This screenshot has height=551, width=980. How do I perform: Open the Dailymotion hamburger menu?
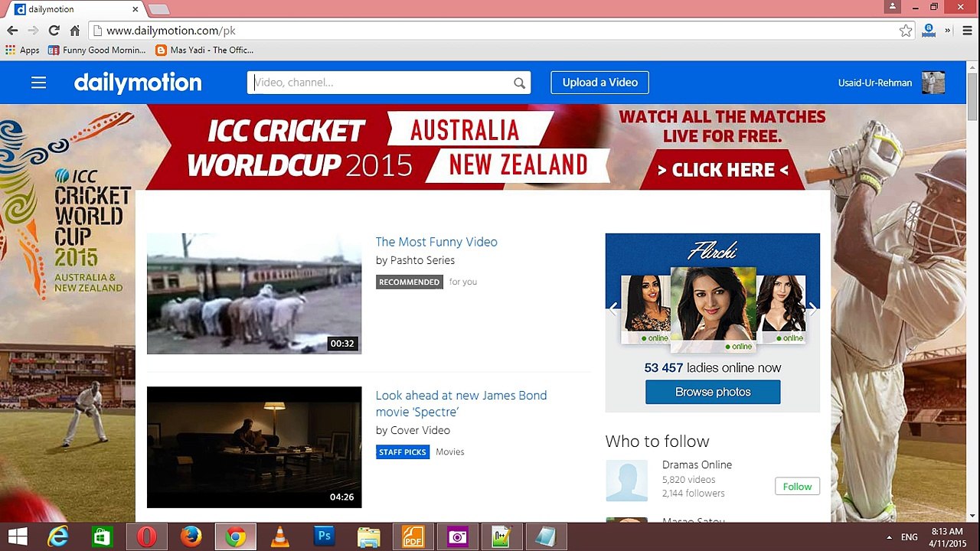(38, 83)
